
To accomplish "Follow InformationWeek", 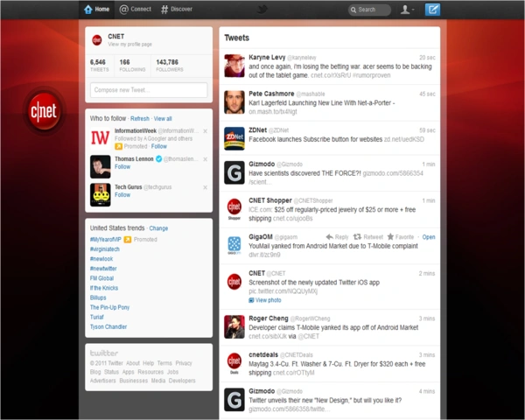I will coord(158,146).
